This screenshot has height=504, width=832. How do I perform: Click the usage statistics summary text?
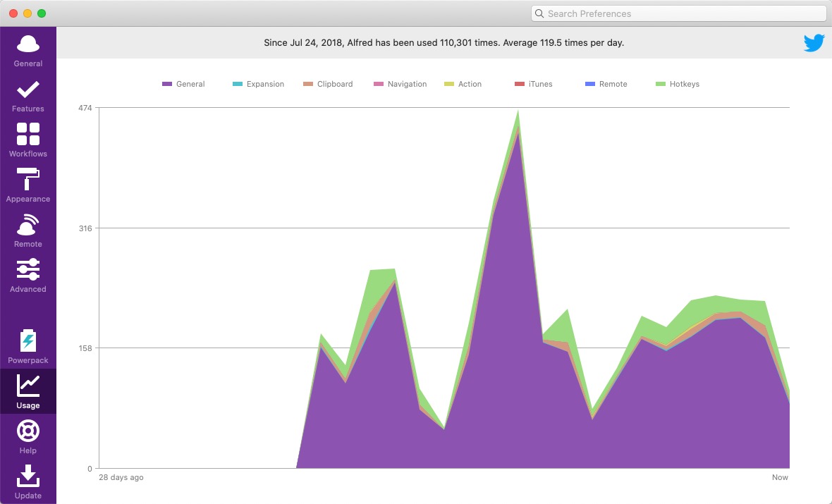click(x=444, y=43)
